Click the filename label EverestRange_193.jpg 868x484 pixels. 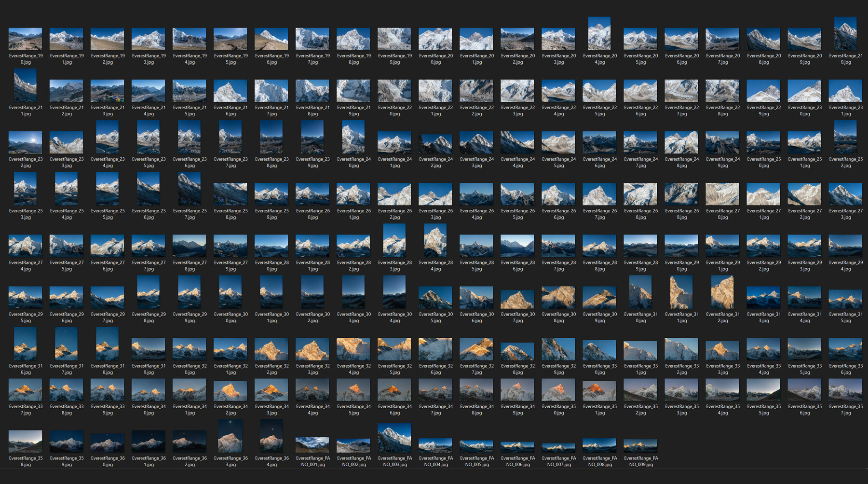pyautogui.click(x=149, y=59)
